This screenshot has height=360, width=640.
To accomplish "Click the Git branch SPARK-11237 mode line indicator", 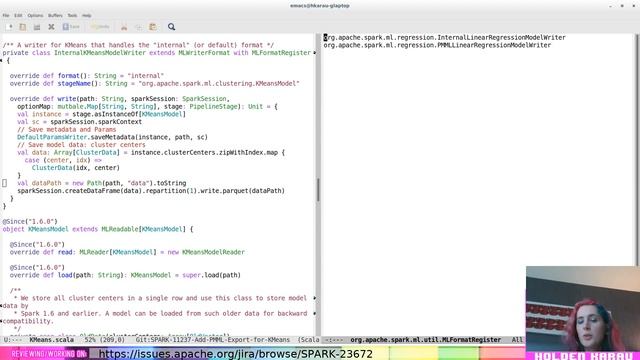I will 213,340.
